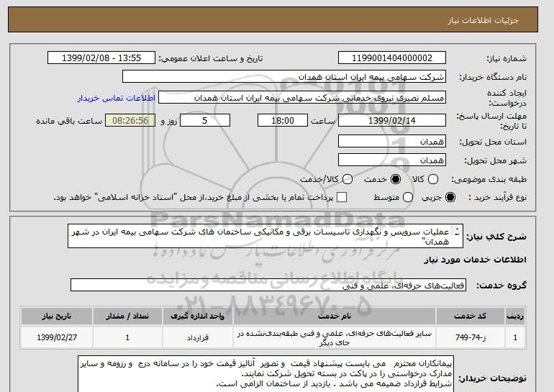Click the unit cell قرارداد
The image size is (554, 392).
coord(198,337)
